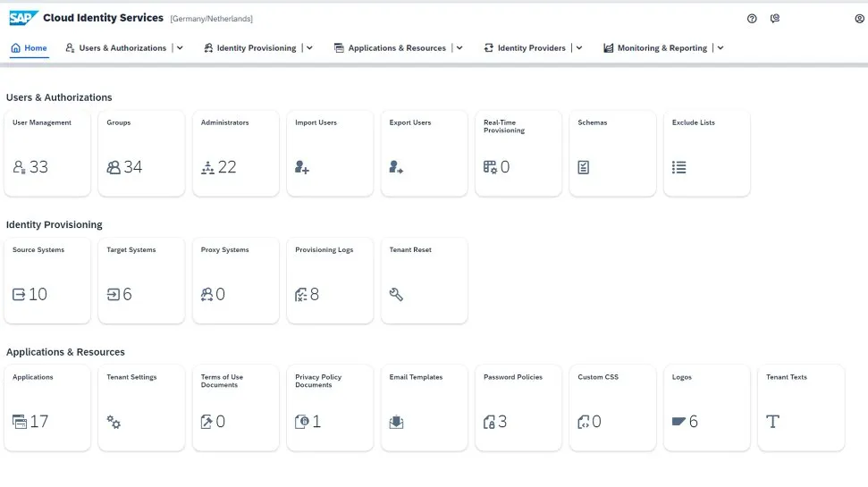The width and height of the screenshot is (868, 487).
Task: Click the Import Users person-plus icon
Action: [x=302, y=167]
